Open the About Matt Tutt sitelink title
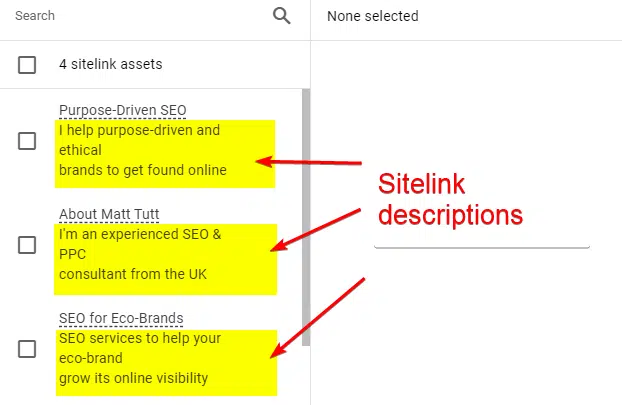The width and height of the screenshot is (622, 405). click(109, 214)
